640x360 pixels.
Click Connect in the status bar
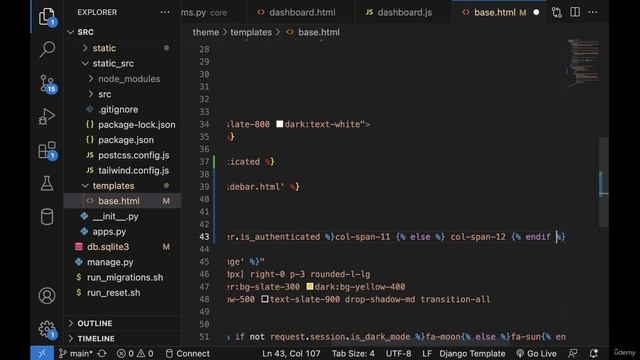tap(188, 353)
